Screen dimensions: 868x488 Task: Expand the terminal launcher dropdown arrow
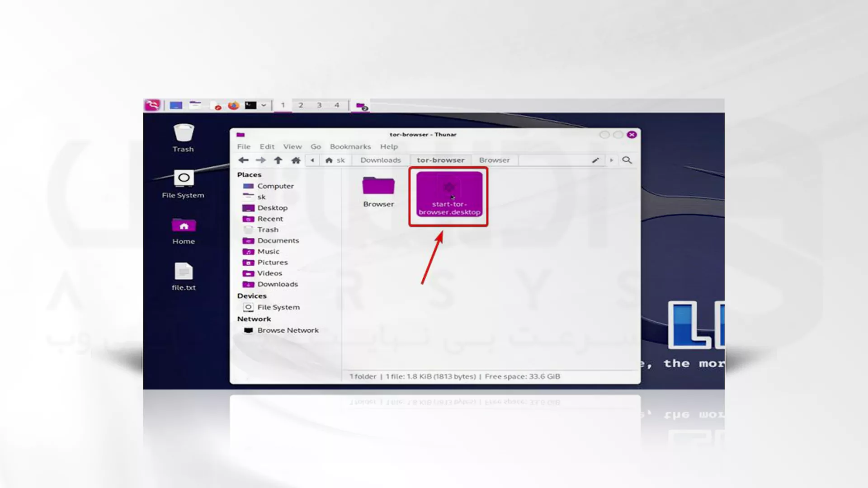264,105
